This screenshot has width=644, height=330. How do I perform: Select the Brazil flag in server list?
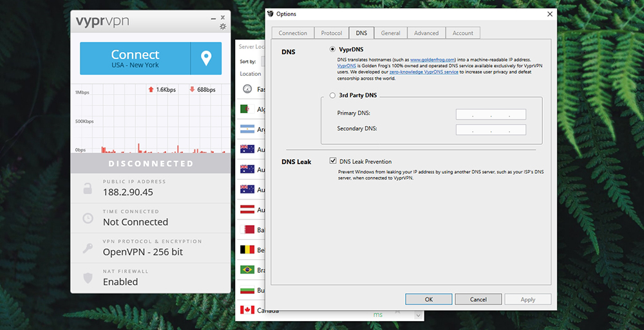(247, 270)
